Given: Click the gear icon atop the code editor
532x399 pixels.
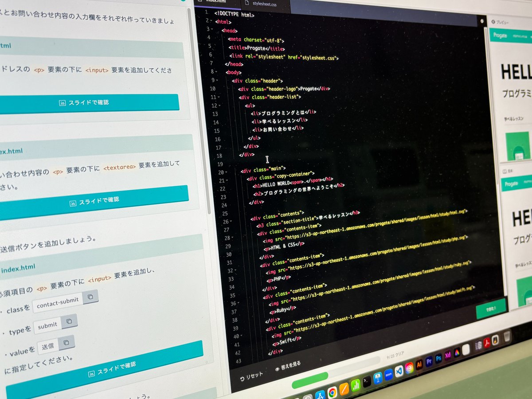Looking at the screenshot, I should pos(482,21).
